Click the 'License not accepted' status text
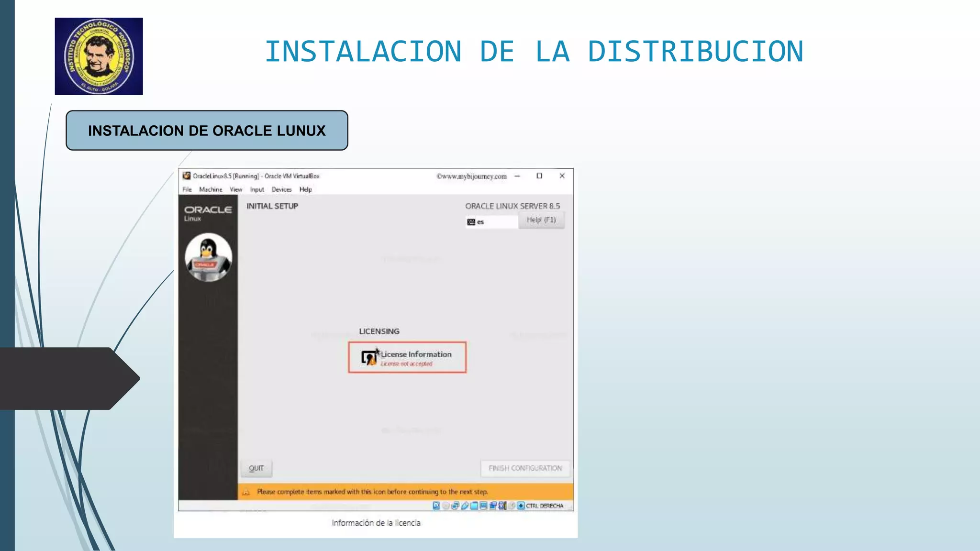 pyautogui.click(x=406, y=364)
